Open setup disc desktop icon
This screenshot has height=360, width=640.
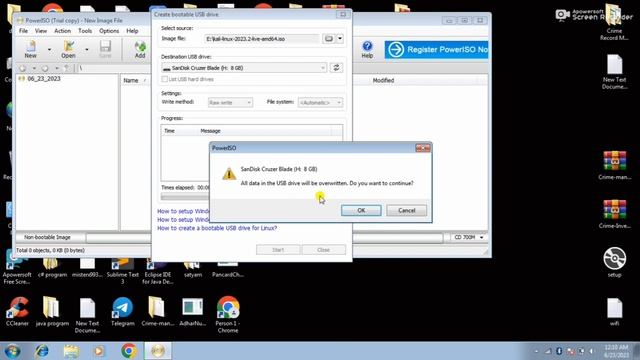click(x=614, y=262)
